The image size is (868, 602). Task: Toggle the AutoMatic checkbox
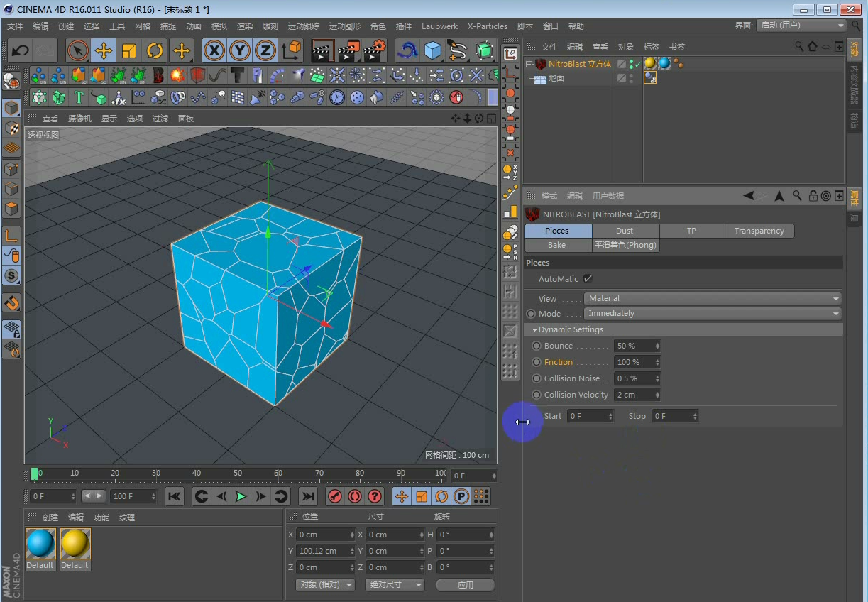588,279
